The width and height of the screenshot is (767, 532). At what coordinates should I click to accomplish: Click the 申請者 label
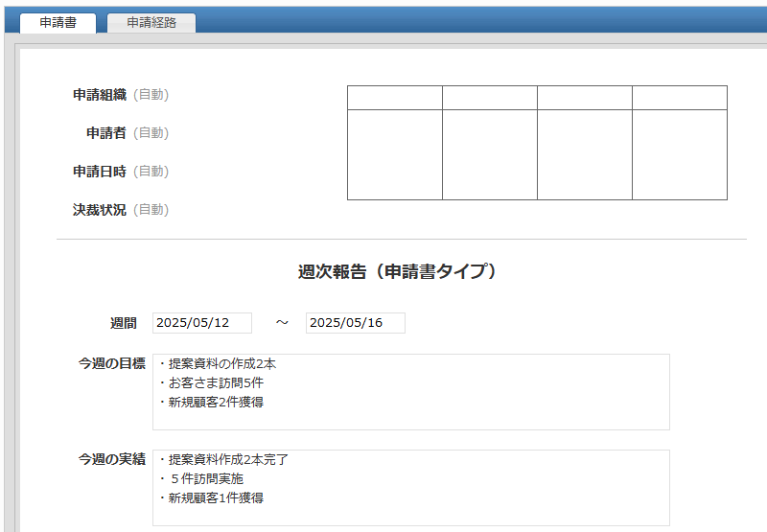106,133
